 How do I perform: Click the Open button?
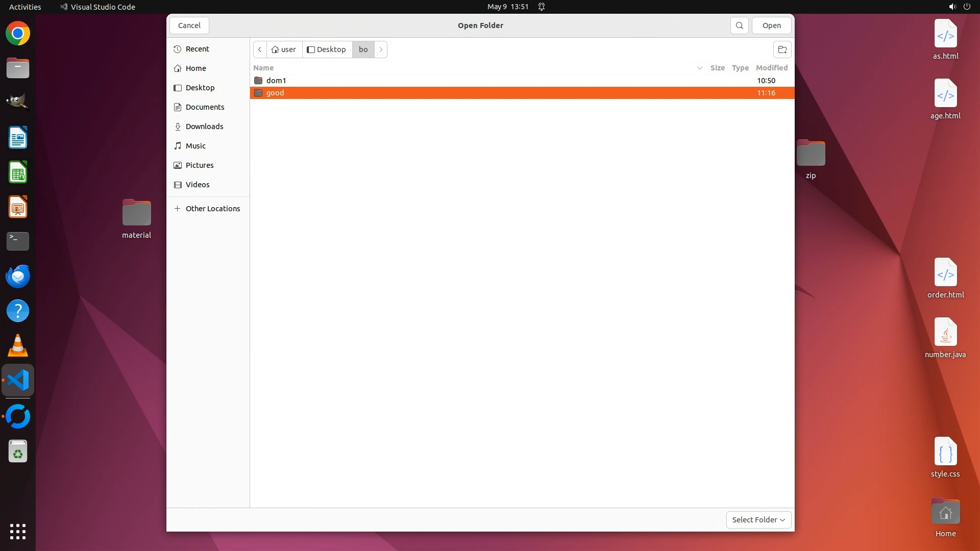coord(771,26)
